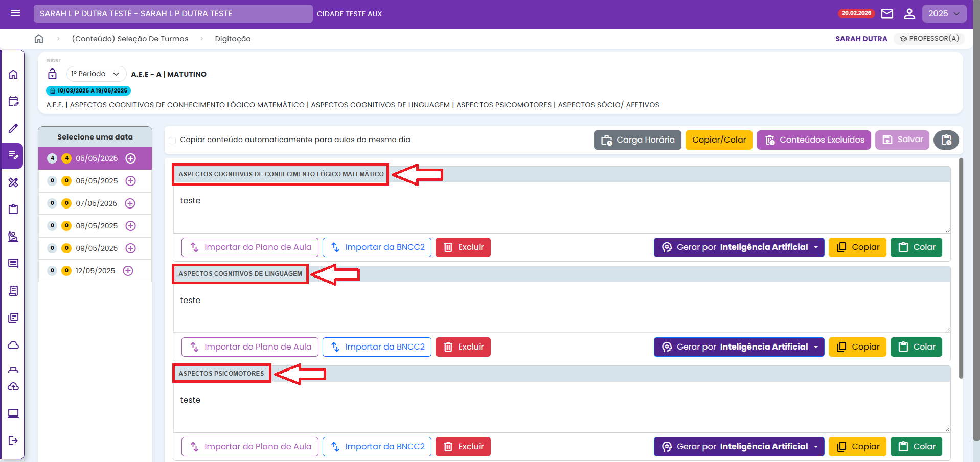Screen dimensions: 980x462
Task: Click the logout icon in left sidebar
Action: (13, 441)
